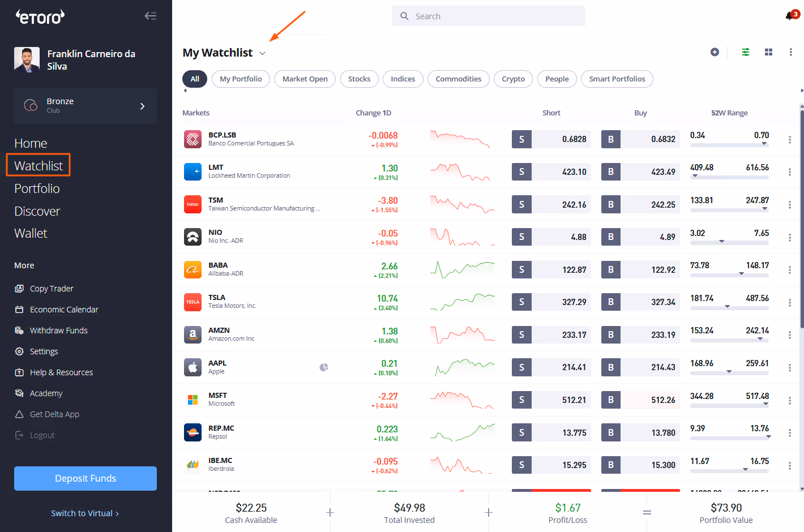Open Discover in the sidebar
Viewport: 804px width, 532px height.
click(37, 211)
